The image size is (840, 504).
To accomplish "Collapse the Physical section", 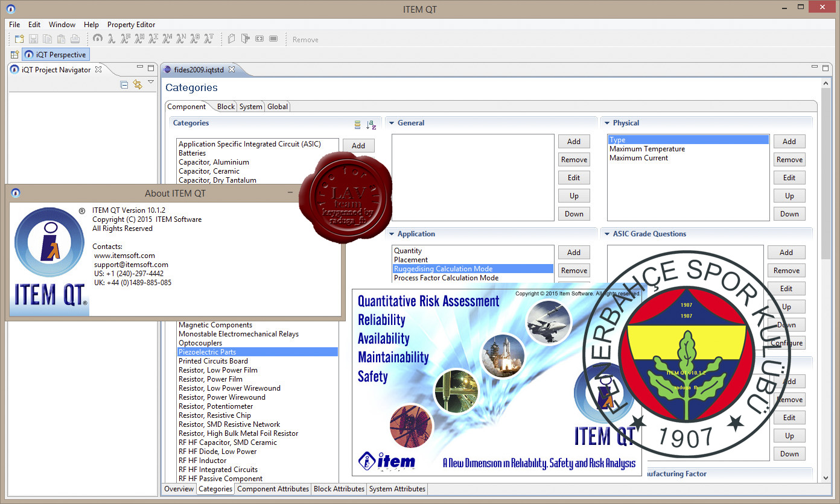I will pos(606,123).
